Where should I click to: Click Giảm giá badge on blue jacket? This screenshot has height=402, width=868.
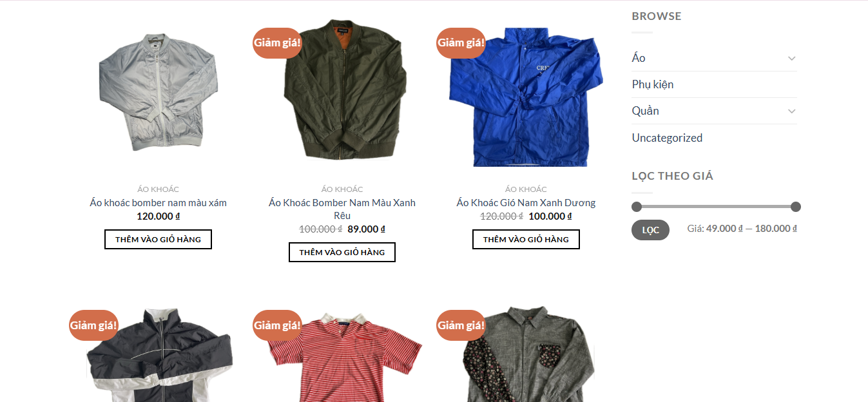point(461,43)
